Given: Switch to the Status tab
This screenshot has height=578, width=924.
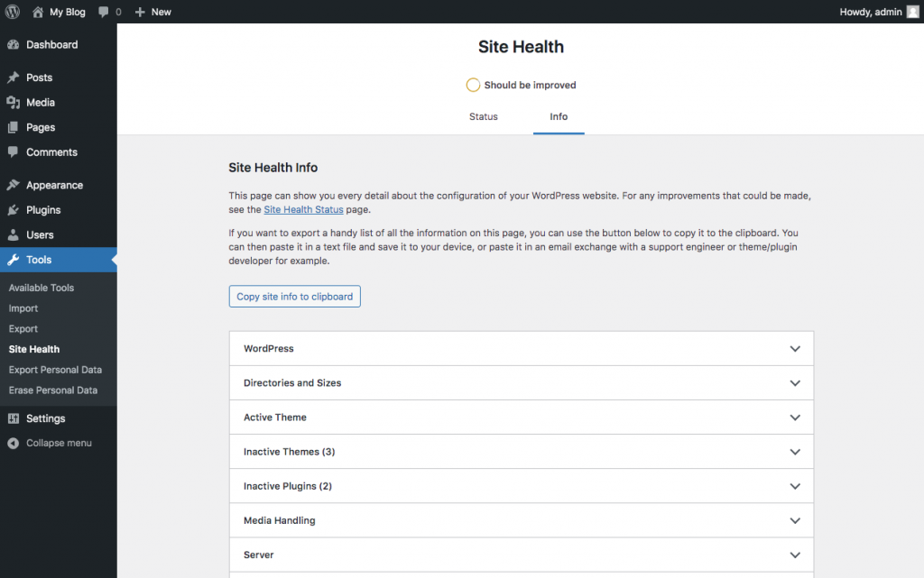Looking at the screenshot, I should [x=484, y=116].
